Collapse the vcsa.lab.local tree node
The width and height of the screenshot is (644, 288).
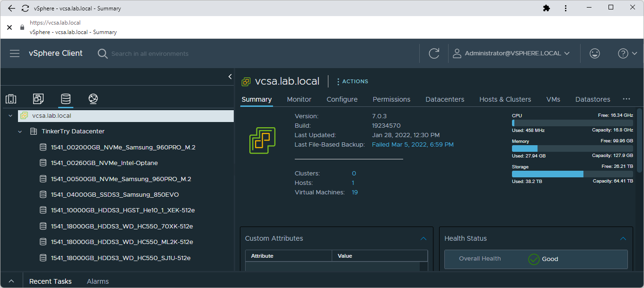click(x=10, y=116)
